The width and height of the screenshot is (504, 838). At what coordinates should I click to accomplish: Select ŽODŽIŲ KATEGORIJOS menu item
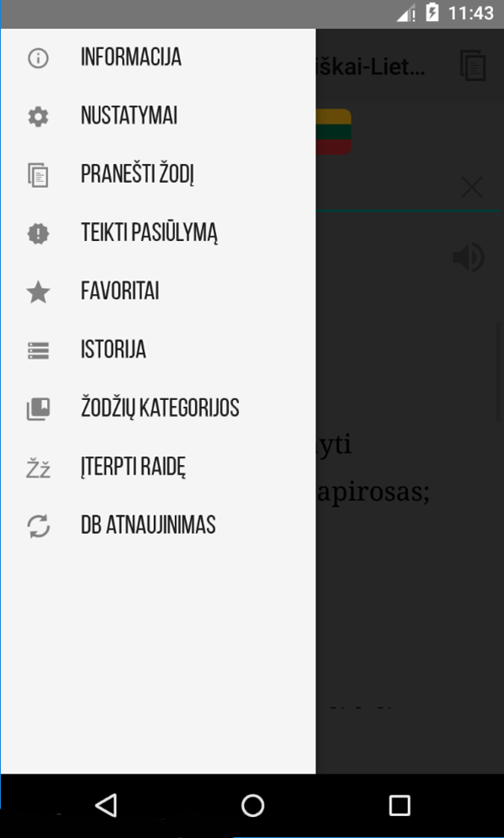click(158, 408)
